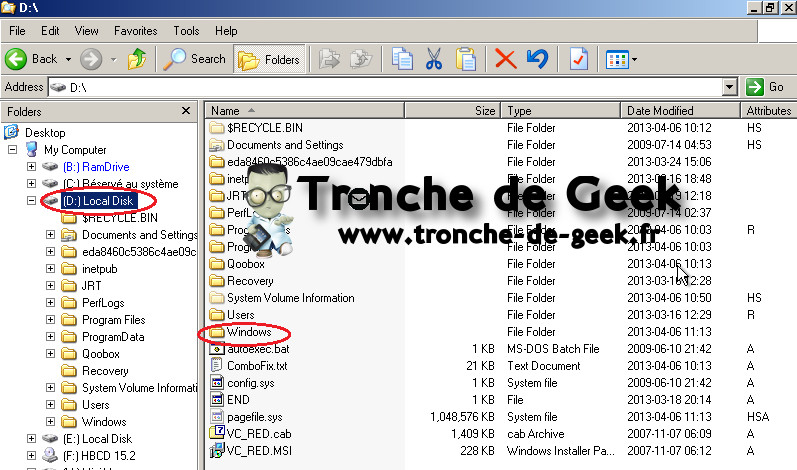Sort by Type column header
This screenshot has width=797, height=470.
(x=561, y=111)
